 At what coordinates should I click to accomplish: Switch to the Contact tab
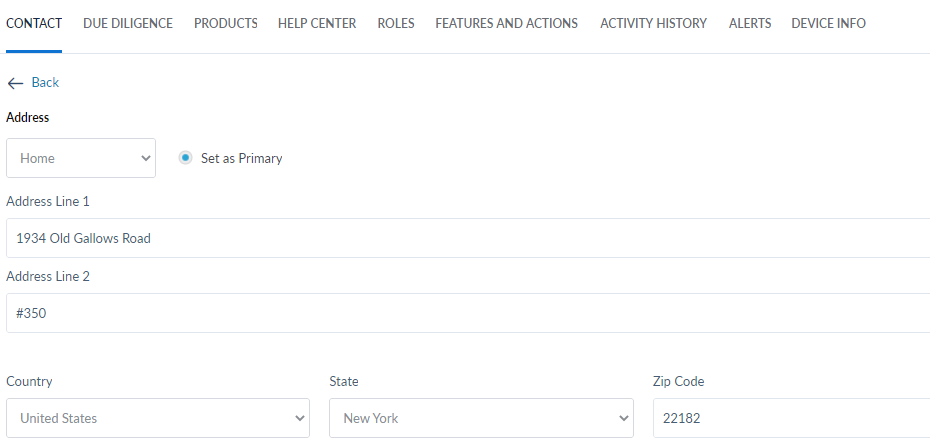click(34, 23)
